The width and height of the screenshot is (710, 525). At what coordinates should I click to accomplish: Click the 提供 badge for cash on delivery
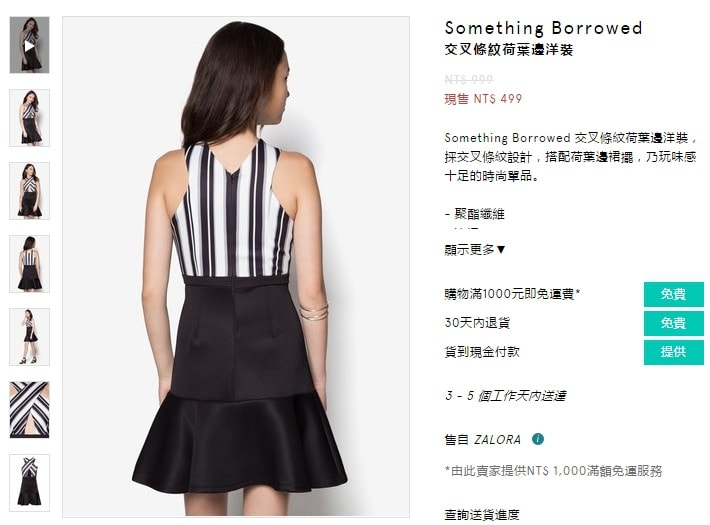coord(673,352)
